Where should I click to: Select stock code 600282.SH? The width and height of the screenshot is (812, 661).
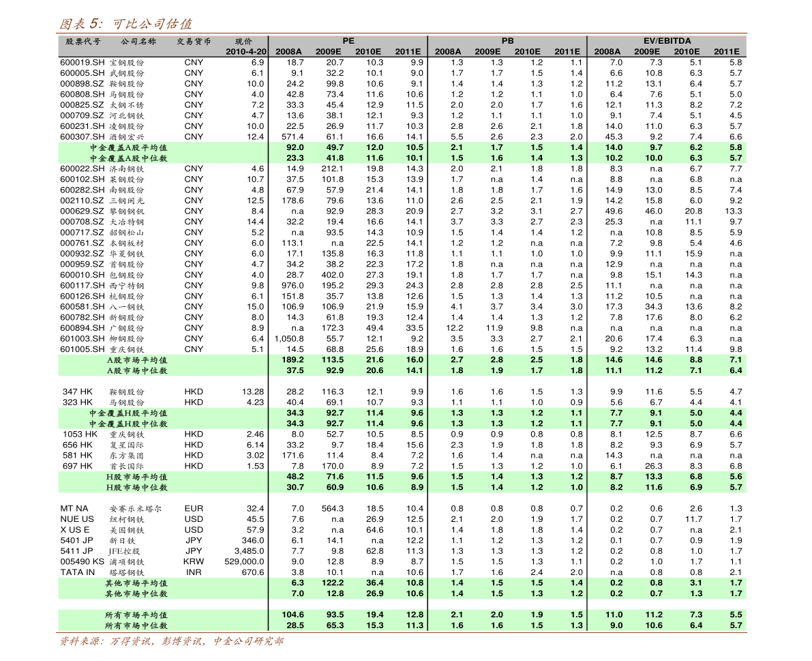(x=82, y=190)
